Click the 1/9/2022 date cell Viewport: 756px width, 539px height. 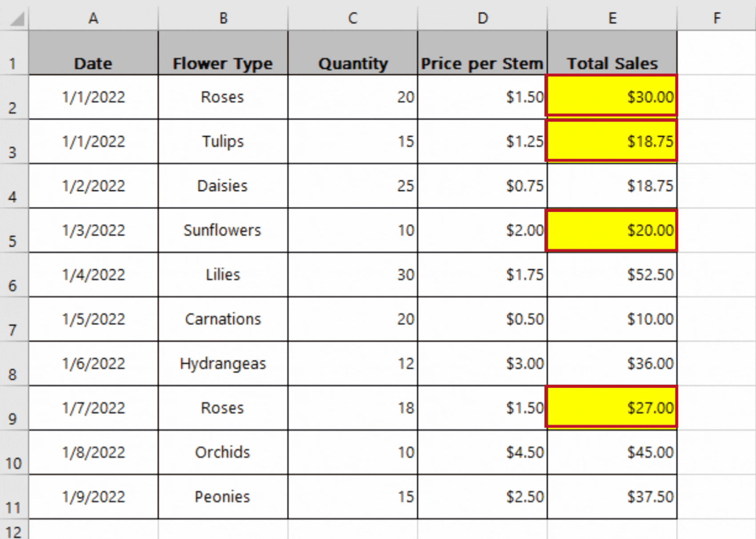[x=93, y=496]
